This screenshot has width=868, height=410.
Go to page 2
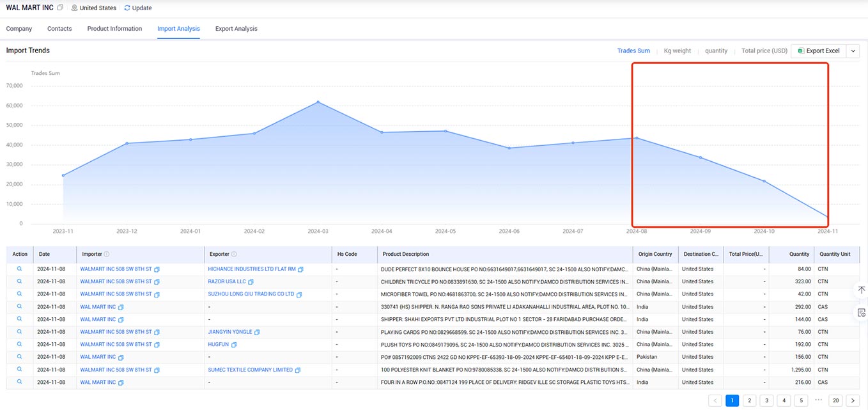click(x=749, y=400)
